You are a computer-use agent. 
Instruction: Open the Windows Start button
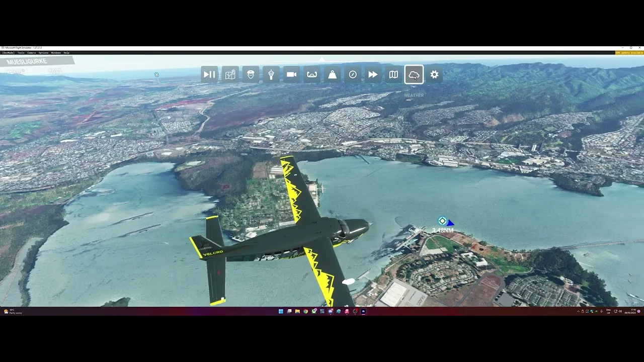click(x=281, y=311)
